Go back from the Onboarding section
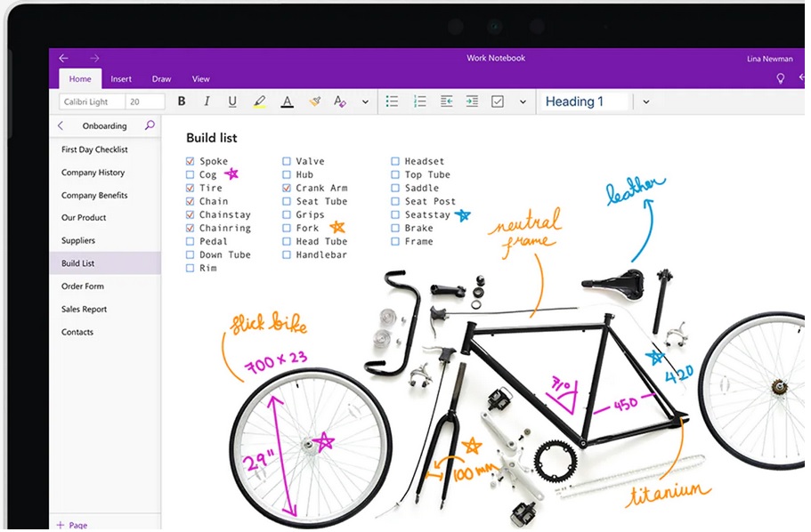811x532 pixels. coord(61,125)
